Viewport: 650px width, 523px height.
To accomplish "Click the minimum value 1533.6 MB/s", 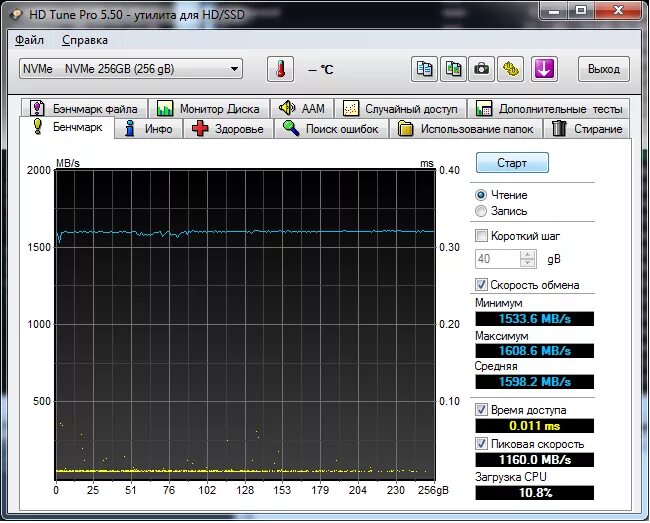I will [534, 319].
